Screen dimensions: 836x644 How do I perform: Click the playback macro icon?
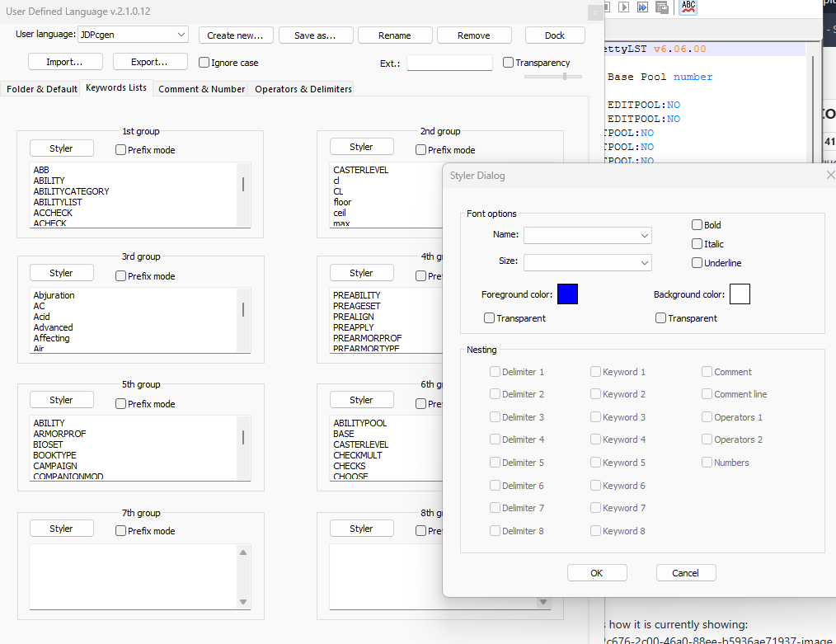(624, 7)
